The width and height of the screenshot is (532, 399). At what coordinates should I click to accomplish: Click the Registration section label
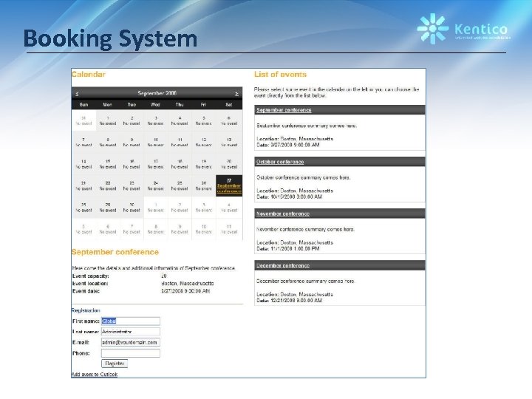point(86,310)
